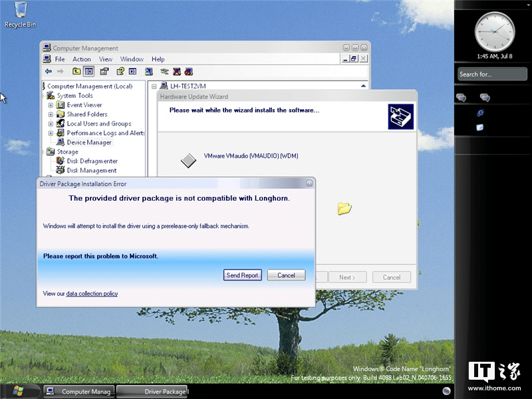The image size is (532, 399).
Task: Click the Up one level toolbar icon
Action: point(75,71)
